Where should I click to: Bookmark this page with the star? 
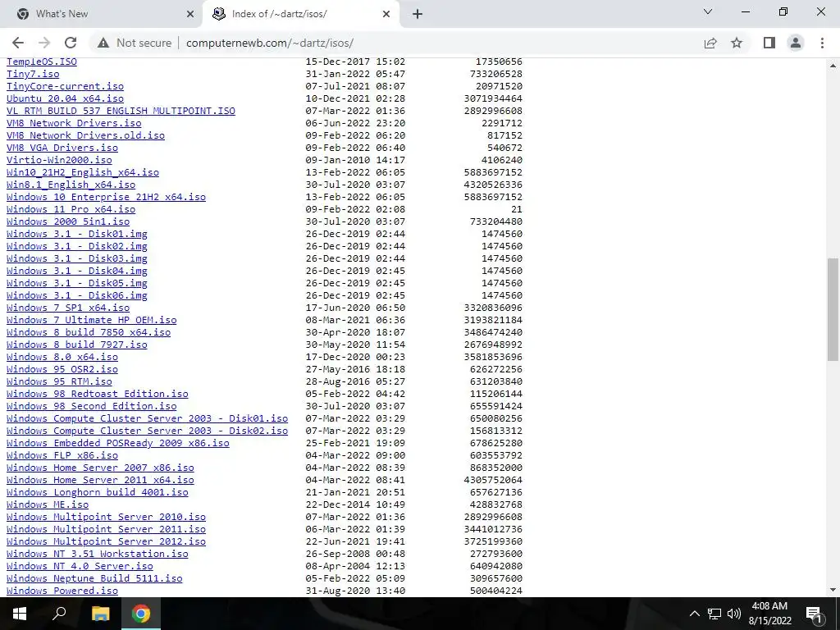pyautogui.click(x=737, y=43)
